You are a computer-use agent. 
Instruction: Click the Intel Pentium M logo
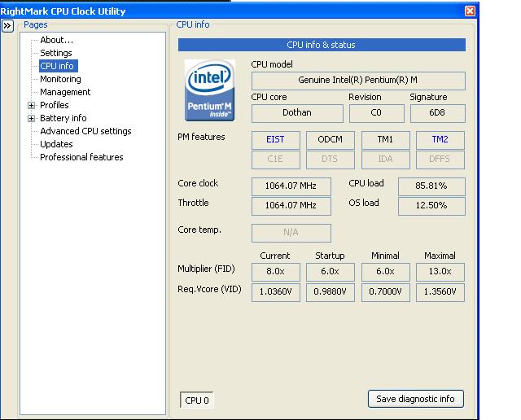pyautogui.click(x=210, y=90)
